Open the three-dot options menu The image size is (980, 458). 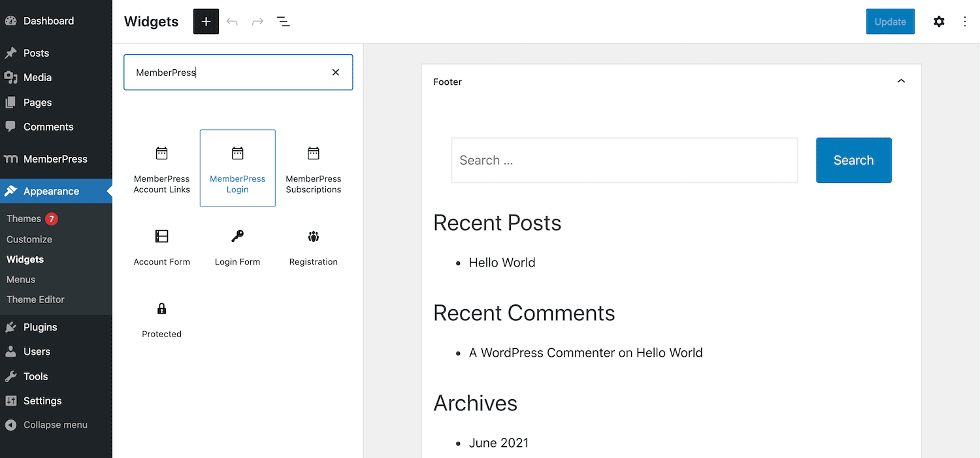[x=965, y=22]
